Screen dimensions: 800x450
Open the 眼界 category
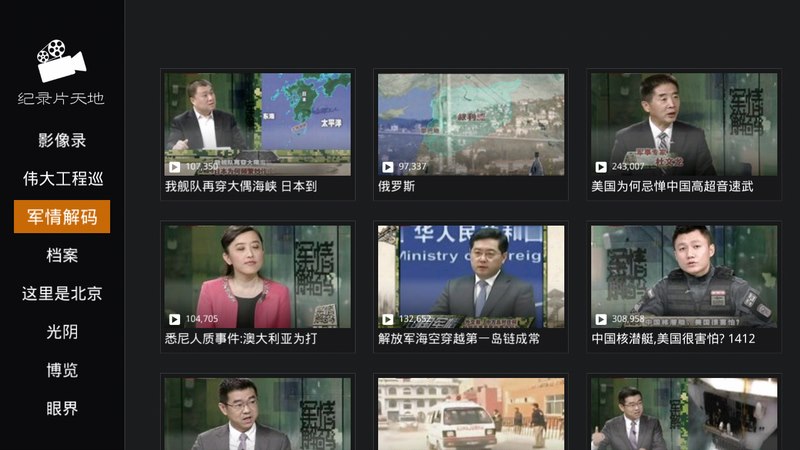pos(62,408)
